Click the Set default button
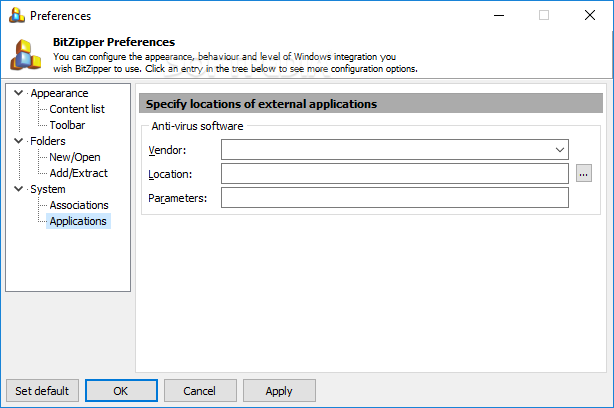Viewport: 614px width, 408px height. coord(42,391)
